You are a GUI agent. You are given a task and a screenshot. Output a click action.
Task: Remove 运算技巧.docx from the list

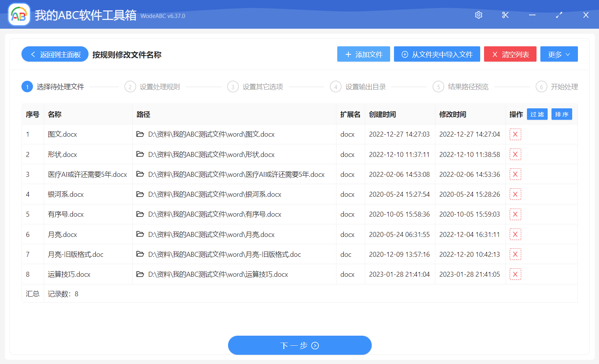[x=515, y=274]
